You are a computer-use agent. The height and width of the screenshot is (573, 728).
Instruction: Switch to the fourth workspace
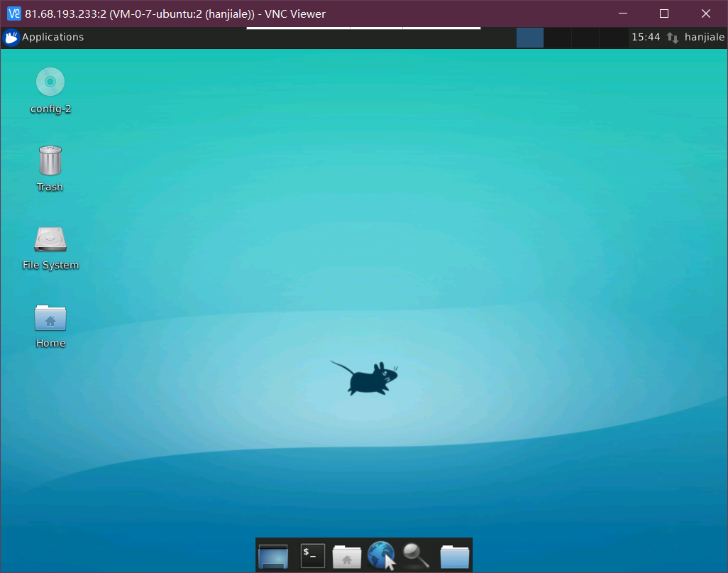coord(613,37)
